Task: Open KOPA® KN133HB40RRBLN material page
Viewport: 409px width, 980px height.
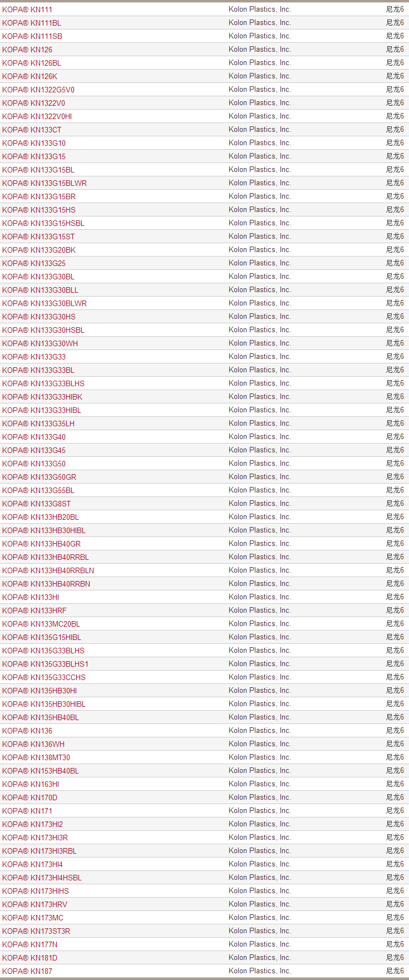Action: [48, 570]
